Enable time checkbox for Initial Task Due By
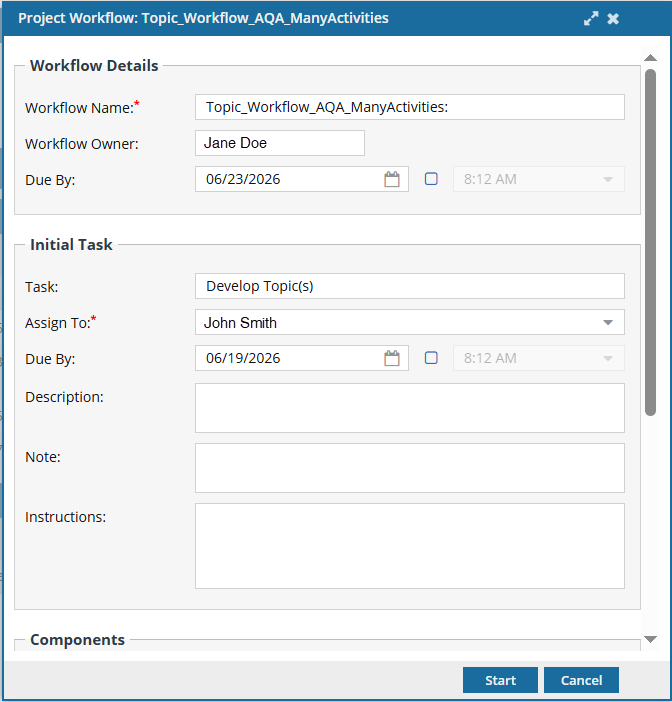This screenshot has width=672, height=702. coord(431,358)
